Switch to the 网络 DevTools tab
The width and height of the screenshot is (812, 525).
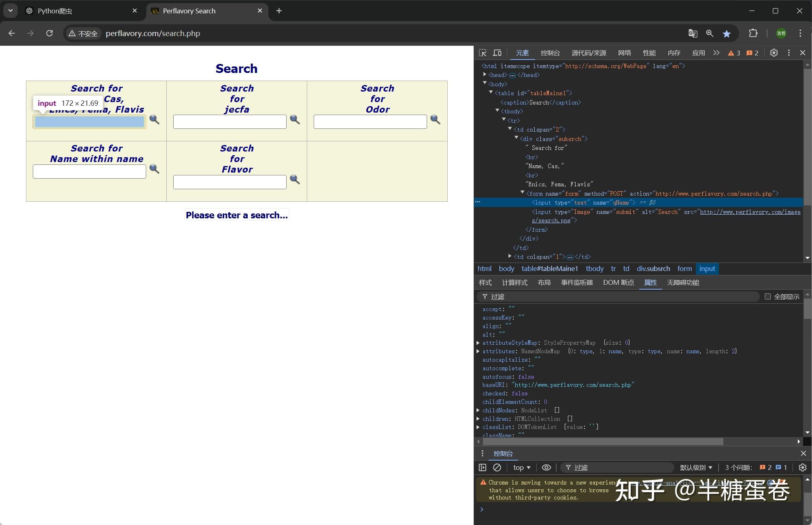tap(624, 53)
